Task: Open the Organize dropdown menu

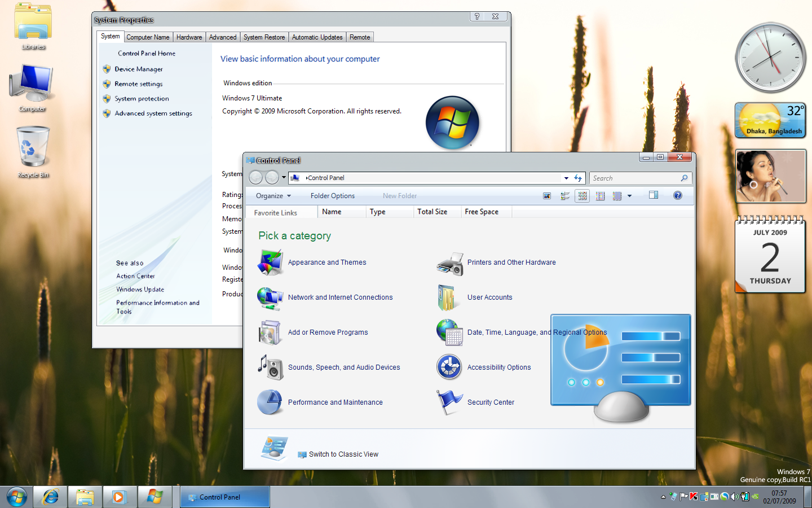Action: coord(273,196)
